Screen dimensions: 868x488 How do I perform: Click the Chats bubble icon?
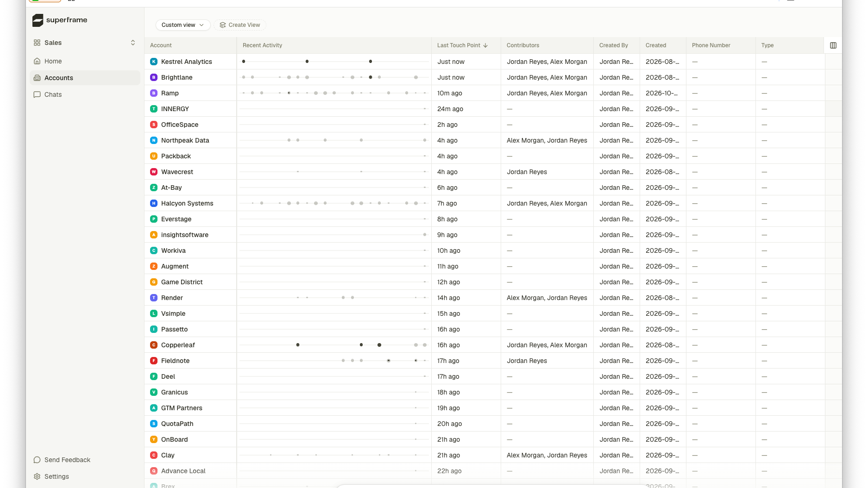click(x=37, y=94)
